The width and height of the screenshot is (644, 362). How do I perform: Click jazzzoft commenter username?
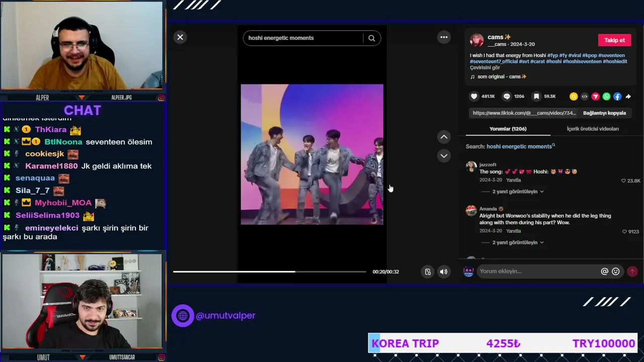488,165
